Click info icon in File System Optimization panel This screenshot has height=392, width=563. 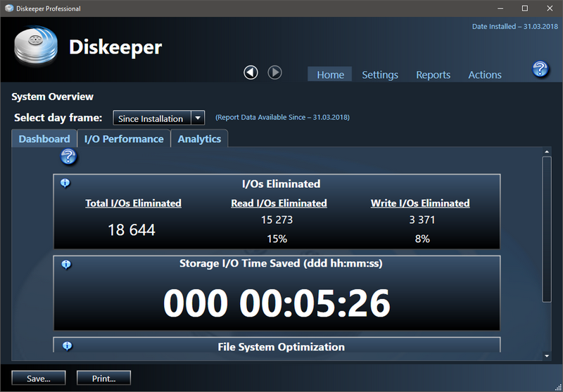pos(65,346)
